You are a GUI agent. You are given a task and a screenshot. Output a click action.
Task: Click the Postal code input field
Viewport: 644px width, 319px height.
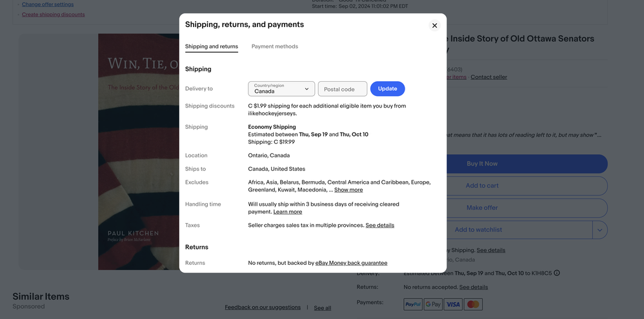[342, 89]
